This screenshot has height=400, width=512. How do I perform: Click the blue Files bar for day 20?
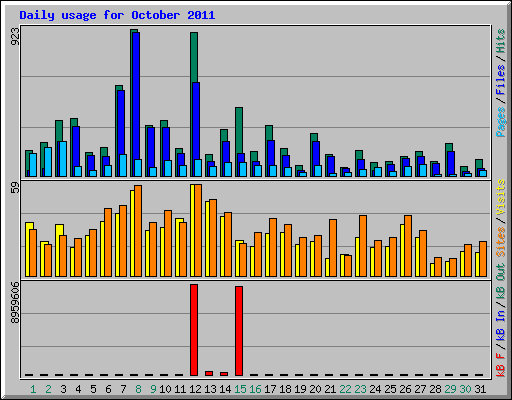click(x=316, y=153)
